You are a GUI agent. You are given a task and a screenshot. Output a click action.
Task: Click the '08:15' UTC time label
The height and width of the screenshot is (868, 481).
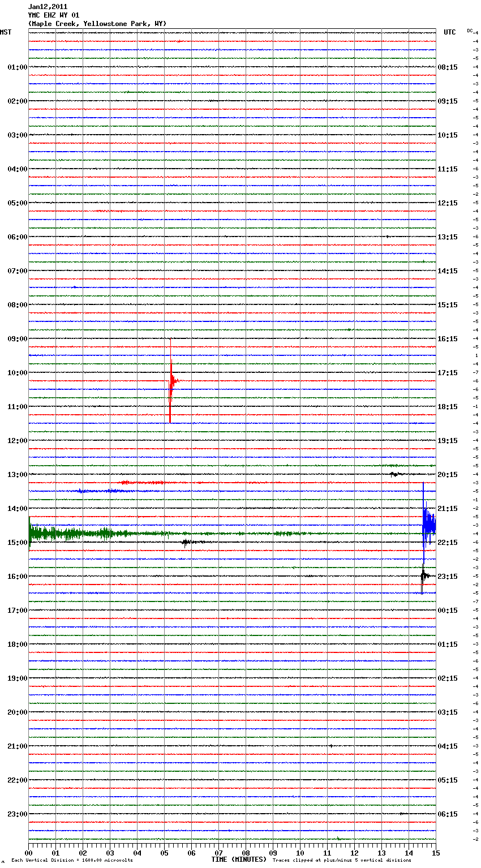coord(448,67)
